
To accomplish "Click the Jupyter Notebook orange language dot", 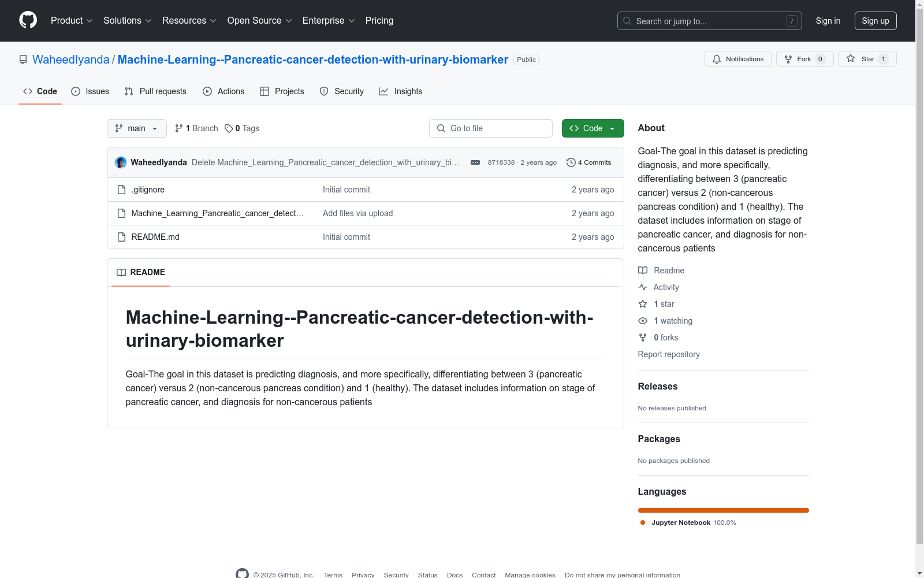I will click(643, 523).
